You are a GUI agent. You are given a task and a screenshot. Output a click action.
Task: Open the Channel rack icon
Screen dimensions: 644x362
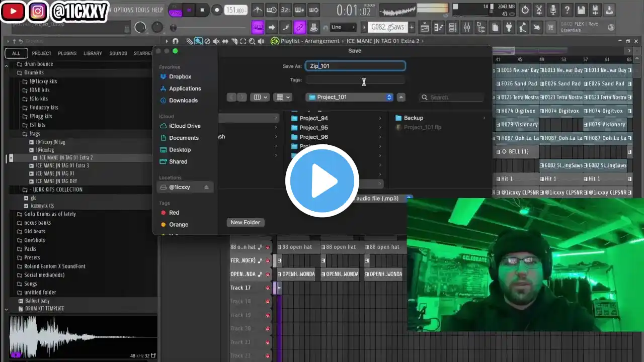(x=452, y=28)
